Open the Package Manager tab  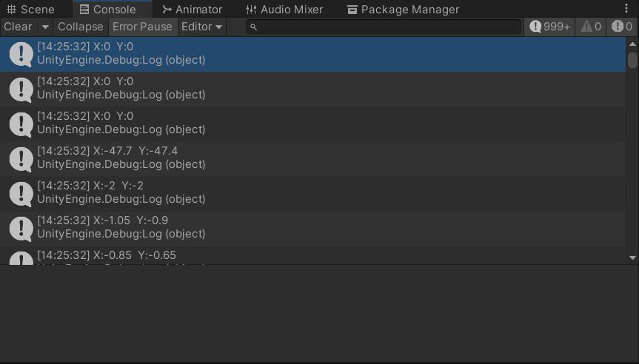pos(403,10)
